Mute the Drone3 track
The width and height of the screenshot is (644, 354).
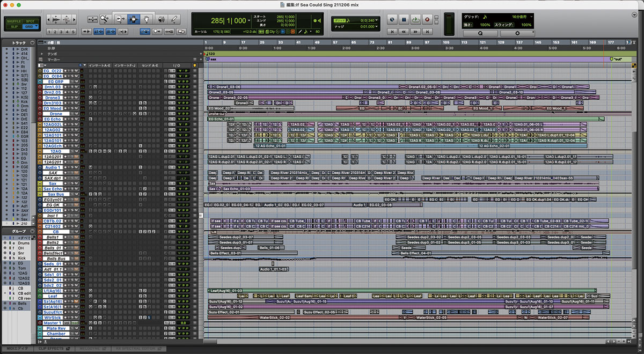pyautogui.click(x=76, y=98)
